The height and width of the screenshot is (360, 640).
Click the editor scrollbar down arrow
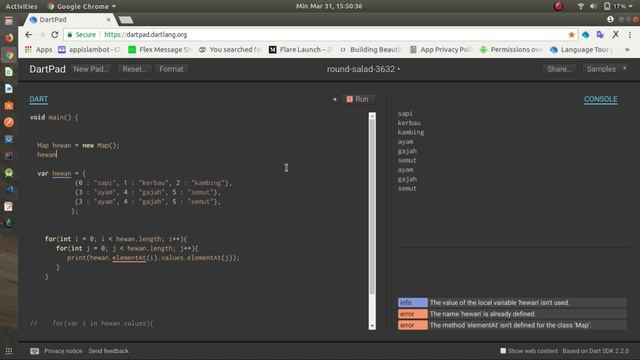pos(372,326)
